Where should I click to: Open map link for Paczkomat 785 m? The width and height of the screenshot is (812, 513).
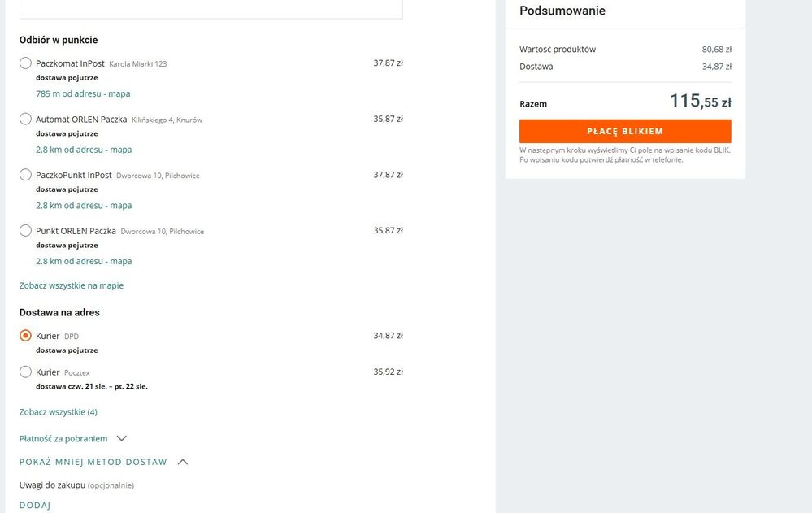click(x=83, y=94)
